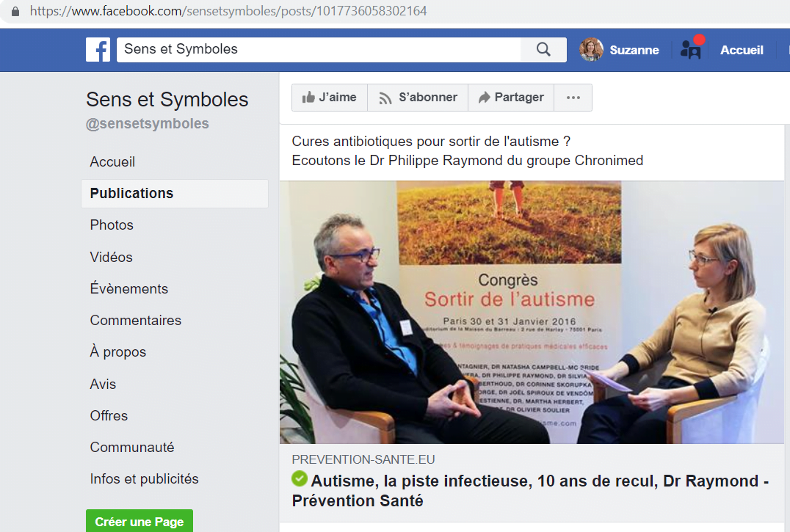790x532 pixels.
Task: Click the PREVENTION-SANTE.EU source label
Action: pos(363,459)
